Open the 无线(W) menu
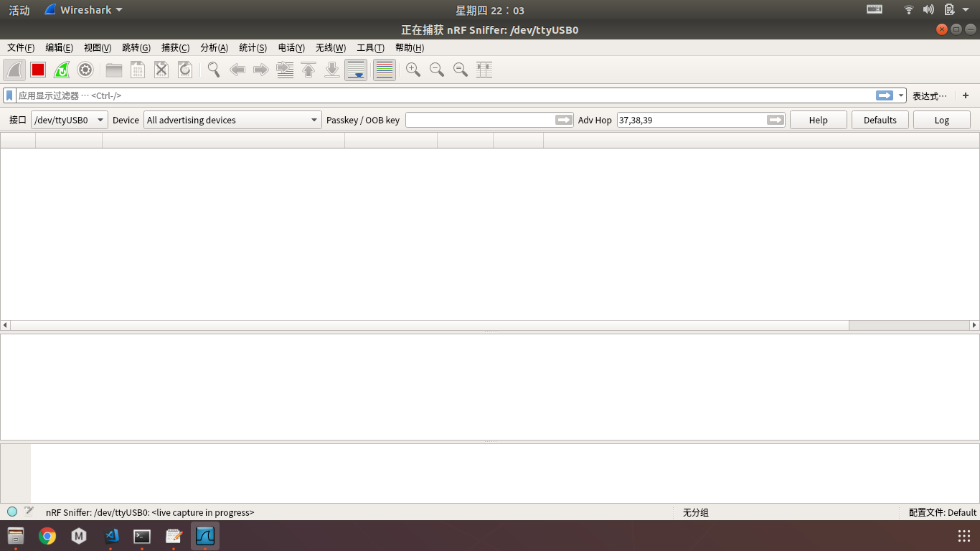 331,47
